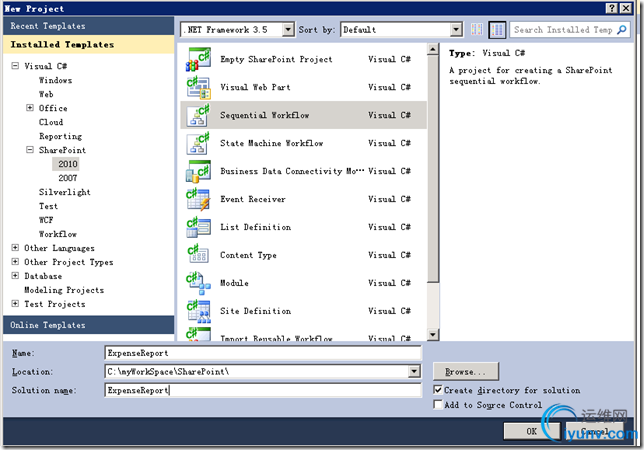Click the Solution name input field

pyautogui.click(x=263, y=390)
